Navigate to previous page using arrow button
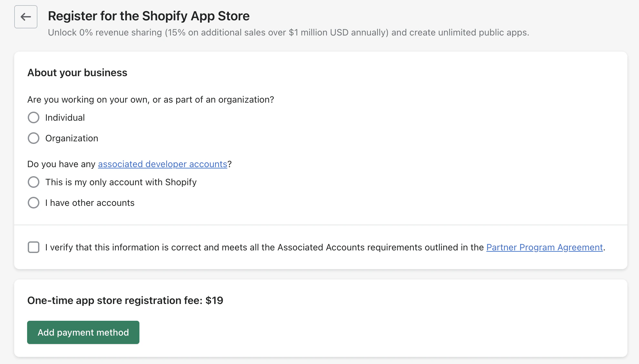 (25, 16)
